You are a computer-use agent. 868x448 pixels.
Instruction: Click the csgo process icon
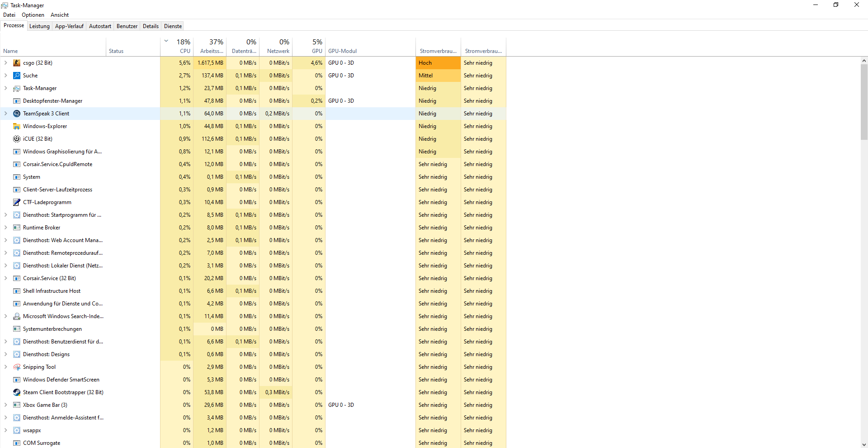[17, 63]
